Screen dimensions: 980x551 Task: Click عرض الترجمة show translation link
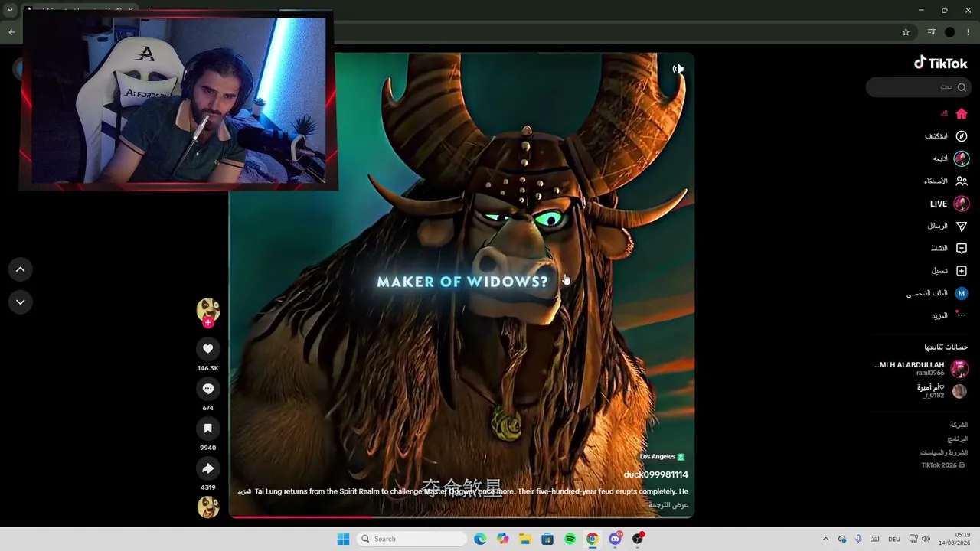click(668, 505)
